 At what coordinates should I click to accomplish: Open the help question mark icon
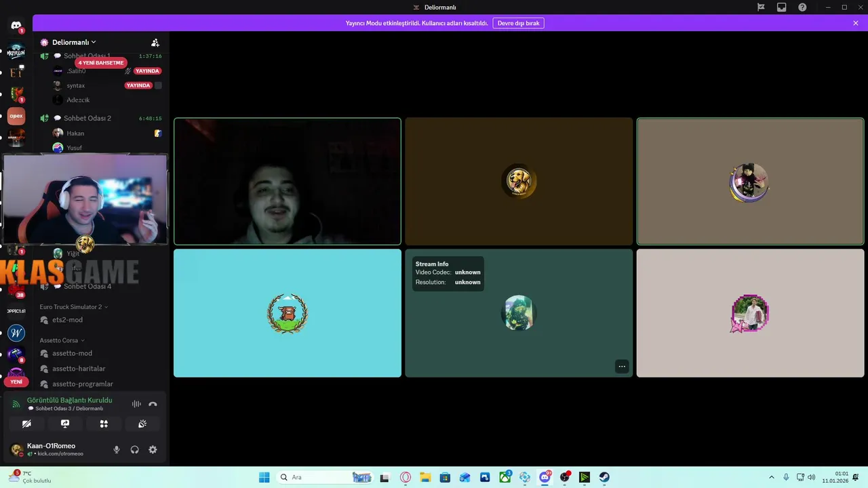802,7
